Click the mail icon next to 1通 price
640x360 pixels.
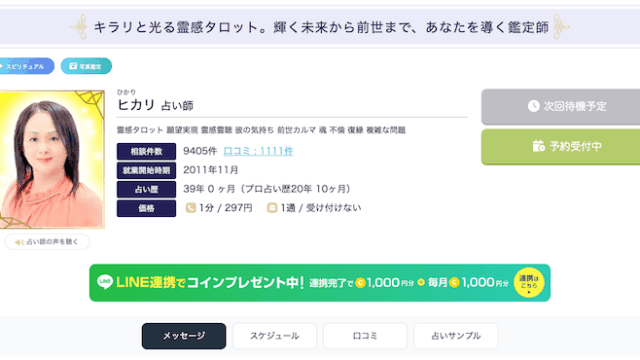point(272,208)
